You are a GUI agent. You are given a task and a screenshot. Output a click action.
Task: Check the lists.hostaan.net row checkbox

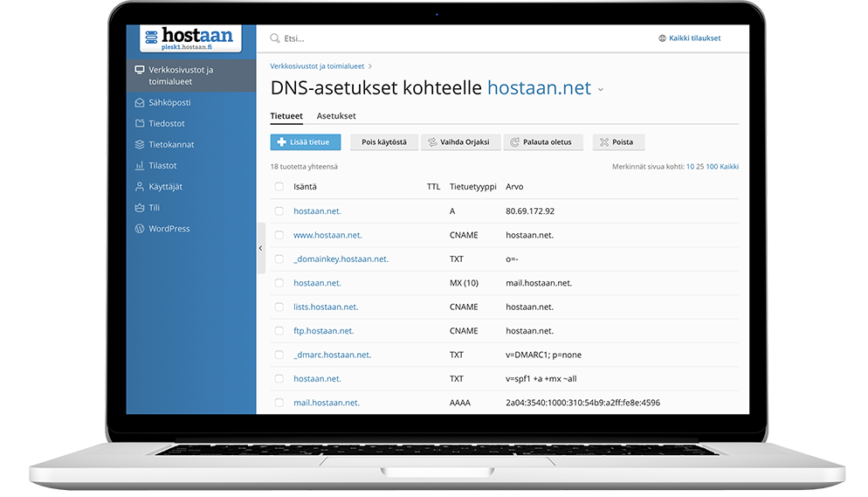279,307
